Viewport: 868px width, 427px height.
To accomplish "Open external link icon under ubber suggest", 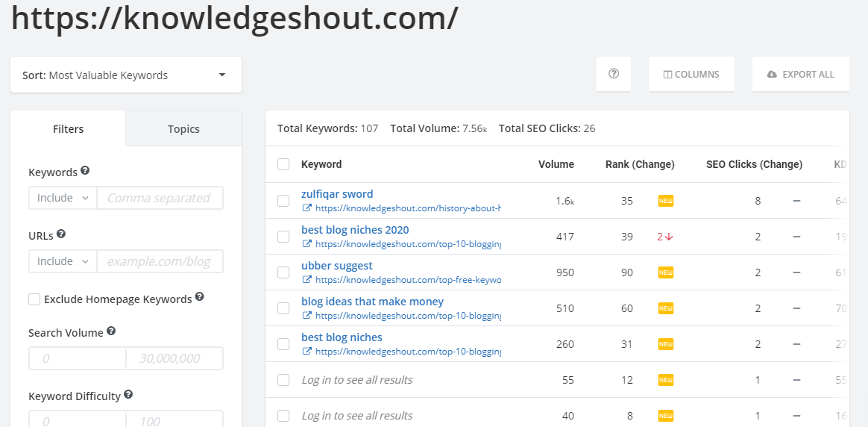I will tap(306, 280).
